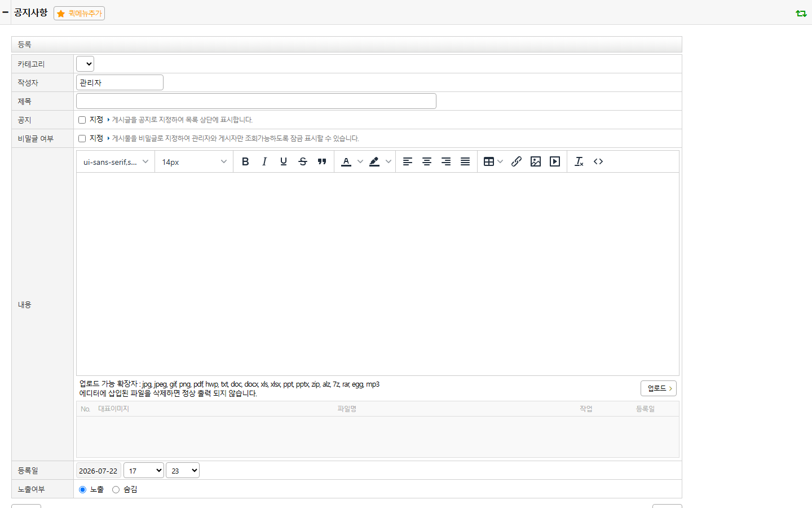The width and height of the screenshot is (812, 508).
Task: Open the minute dropdown showing 23
Action: tap(183, 470)
